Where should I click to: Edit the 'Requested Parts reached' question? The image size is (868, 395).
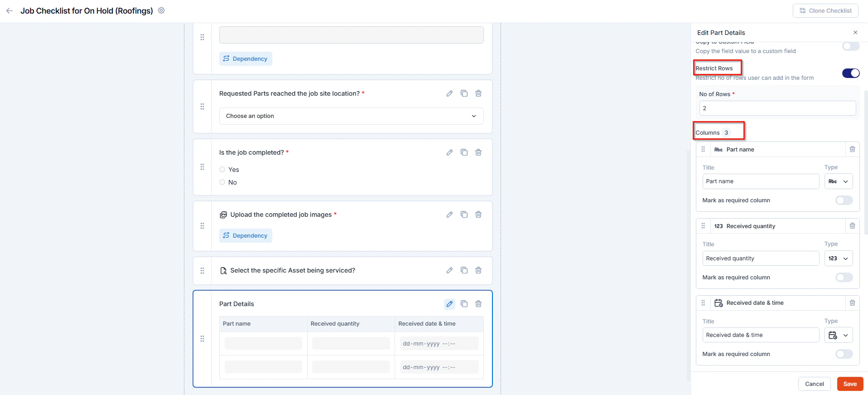click(449, 93)
